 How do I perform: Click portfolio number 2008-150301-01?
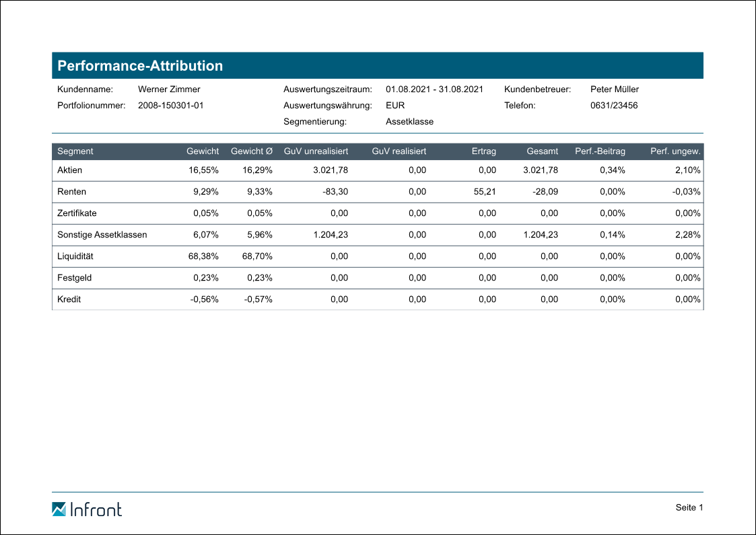click(170, 105)
